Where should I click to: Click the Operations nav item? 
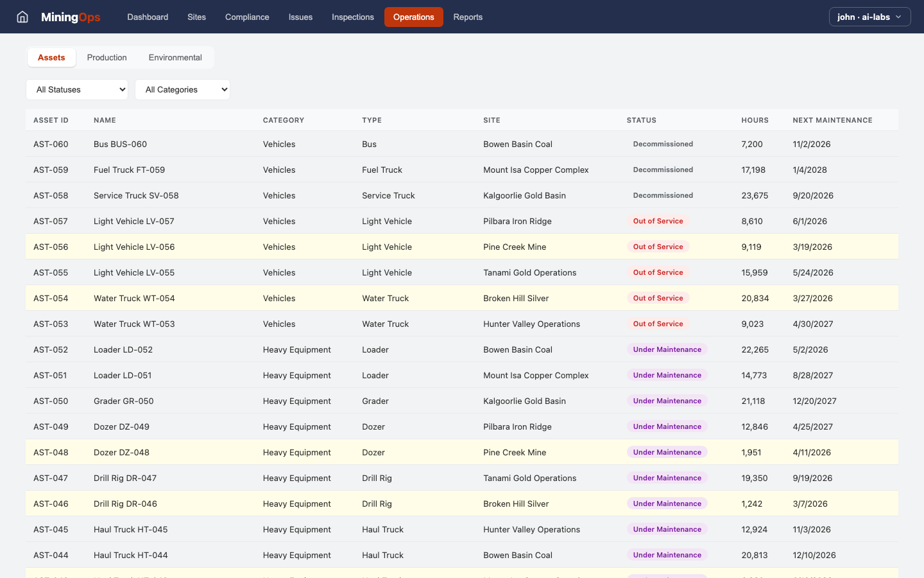coord(413,17)
